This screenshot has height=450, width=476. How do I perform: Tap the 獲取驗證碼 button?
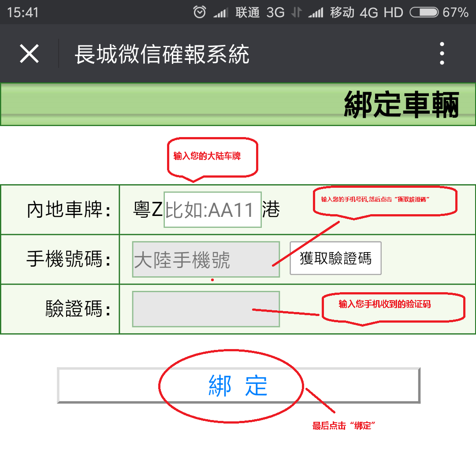tap(335, 258)
